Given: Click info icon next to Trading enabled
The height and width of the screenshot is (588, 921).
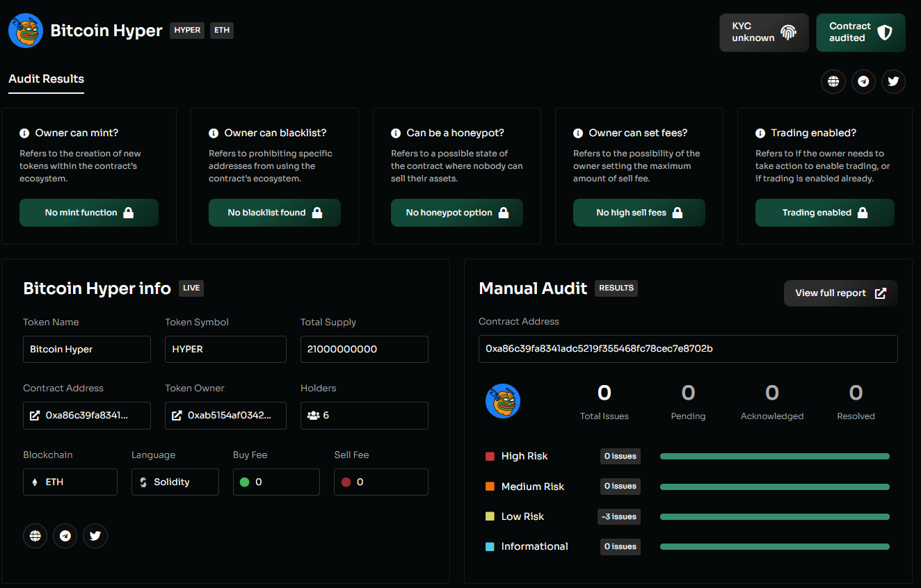Looking at the screenshot, I should click(760, 133).
